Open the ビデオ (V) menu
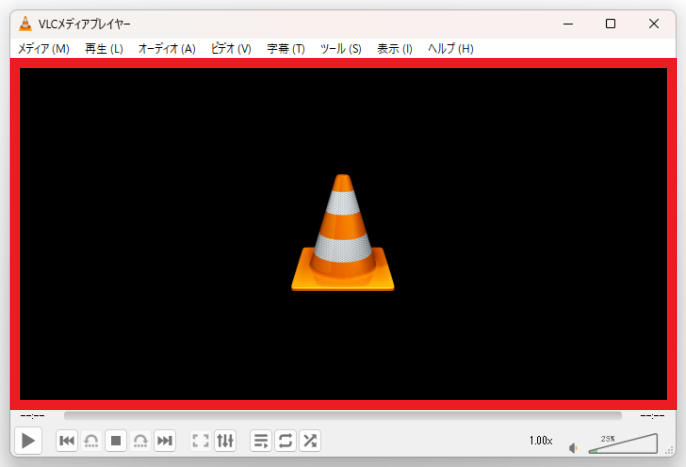 click(x=231, y=49)
